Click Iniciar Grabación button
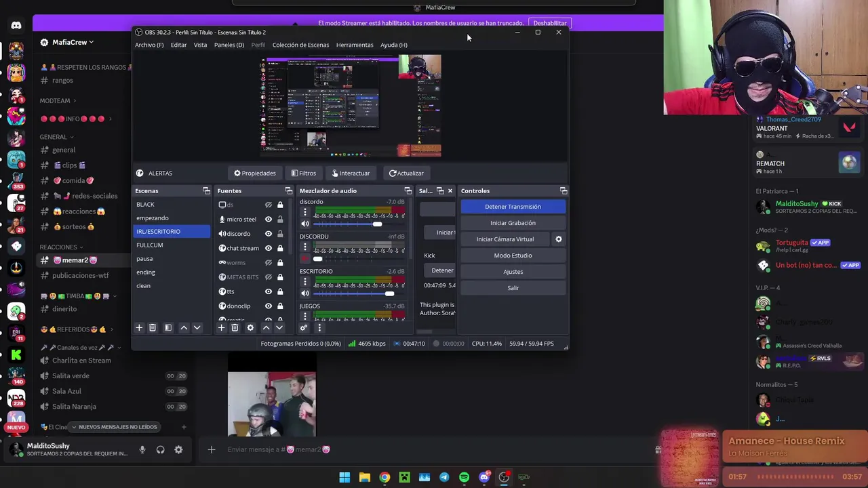 point(513,223)
